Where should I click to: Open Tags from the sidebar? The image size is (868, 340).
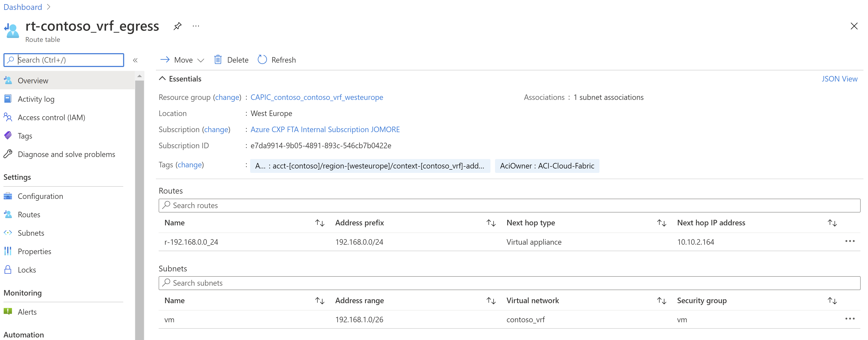coord(25,136)
